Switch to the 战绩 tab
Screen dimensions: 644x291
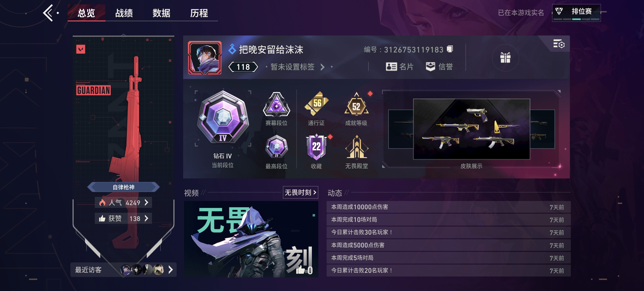124,13
